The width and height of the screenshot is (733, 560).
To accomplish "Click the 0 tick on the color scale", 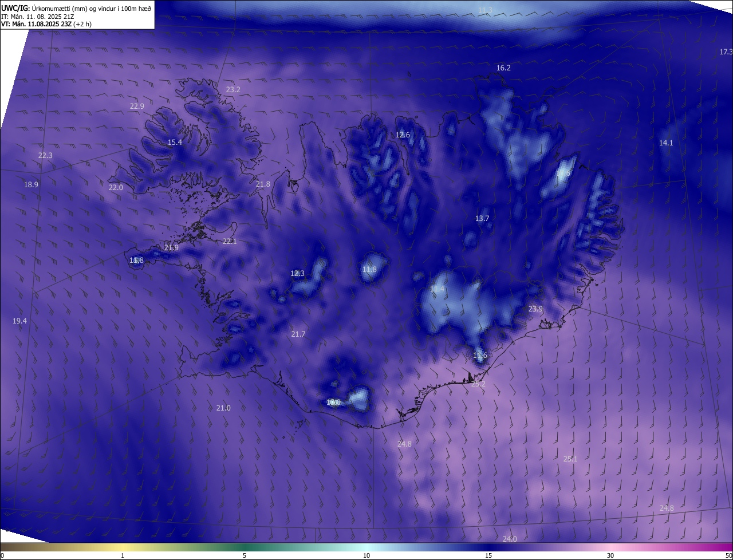I will (x=2, y=555).
